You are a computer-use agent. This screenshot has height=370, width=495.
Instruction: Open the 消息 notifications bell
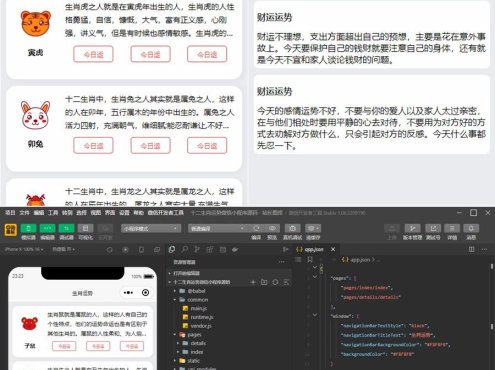471,228
